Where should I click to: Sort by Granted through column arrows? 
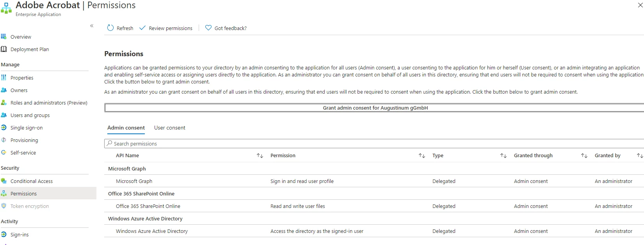(584, 156)
